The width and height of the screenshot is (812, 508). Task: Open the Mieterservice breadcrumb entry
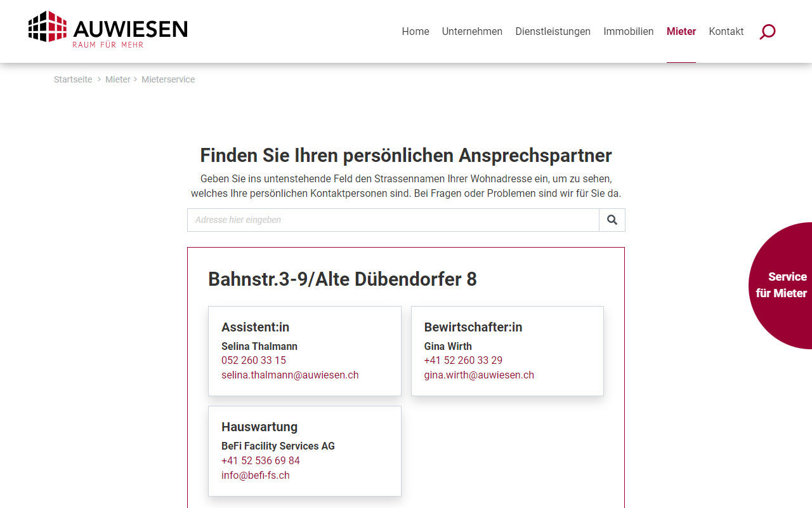click(168, 79)
